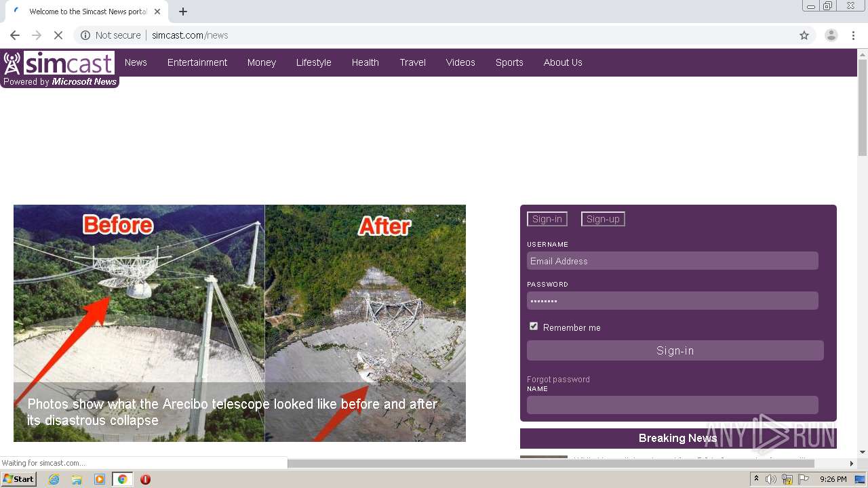Open Internet Explorer from the taskbar
This screenshot has width=868, height=488.
(x=54, y=479)
